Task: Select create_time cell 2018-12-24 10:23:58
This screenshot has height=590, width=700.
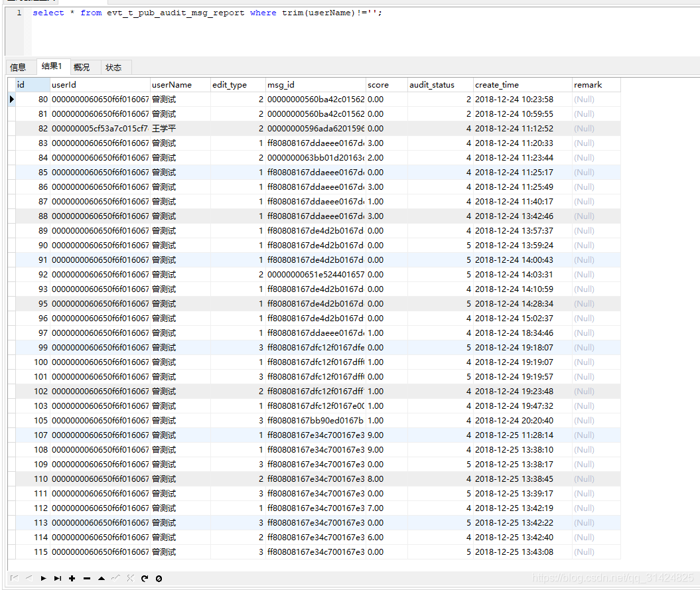Action: (523, 99)
